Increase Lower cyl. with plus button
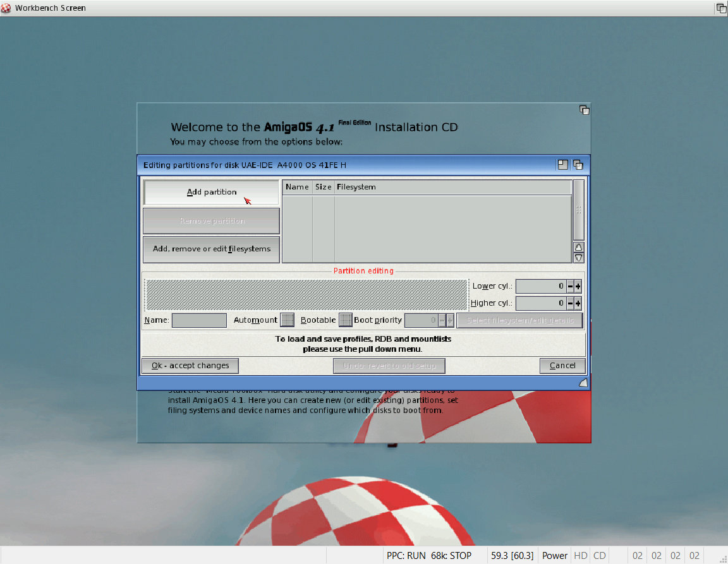The height and width of the screenshot is (564, 728). [578, 286]
